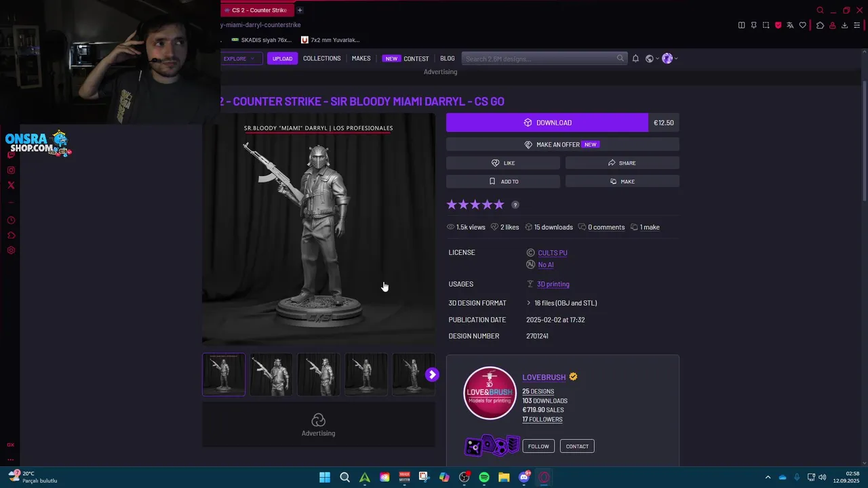Open the 3D printing usage link

[x=553, y=284]
